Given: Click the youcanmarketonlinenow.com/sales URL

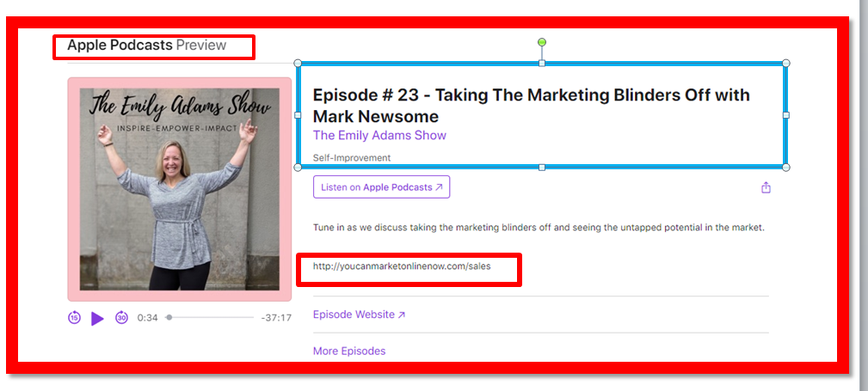Looking at the screenshot, I should pyautogui.click(x=402, y=266).
